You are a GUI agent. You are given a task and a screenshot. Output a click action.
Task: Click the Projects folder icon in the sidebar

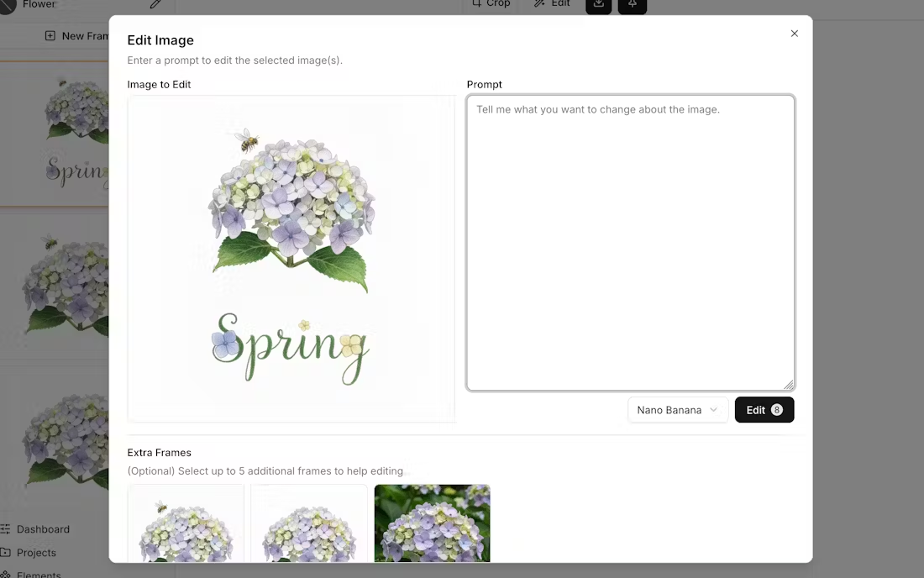(x=7, y=553)
